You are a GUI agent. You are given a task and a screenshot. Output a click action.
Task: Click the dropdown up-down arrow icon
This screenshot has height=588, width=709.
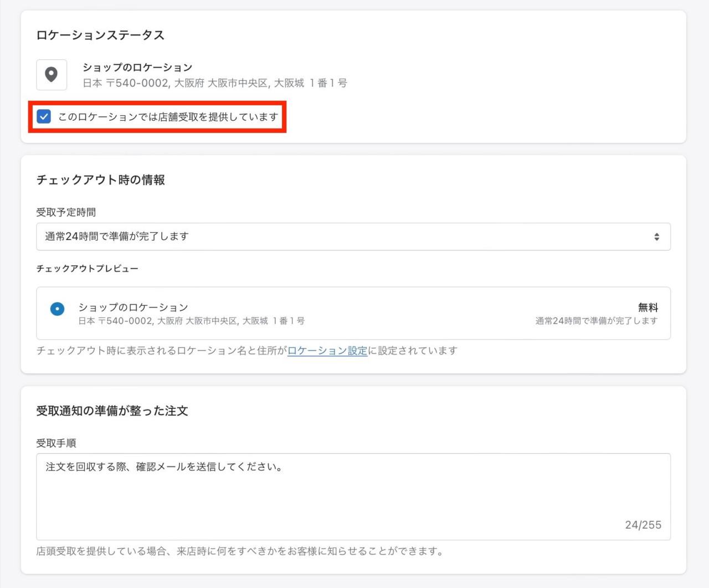tap(656, 237)
